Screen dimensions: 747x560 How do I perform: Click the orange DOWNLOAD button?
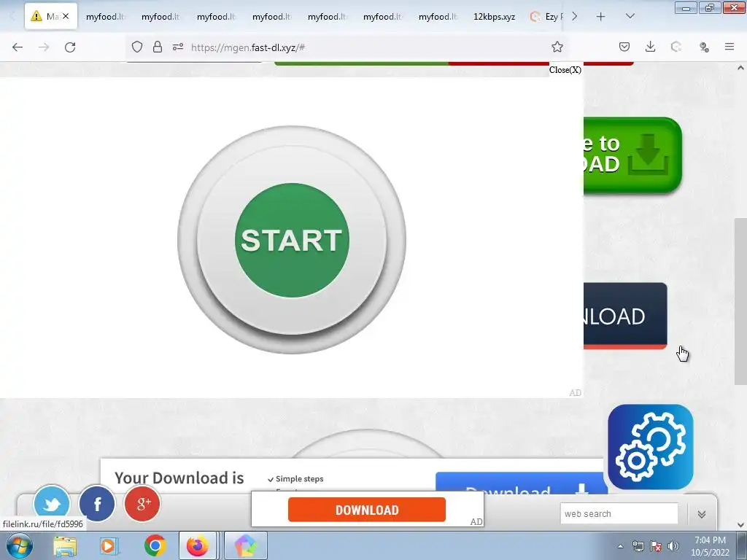click(x=367, y=510)
